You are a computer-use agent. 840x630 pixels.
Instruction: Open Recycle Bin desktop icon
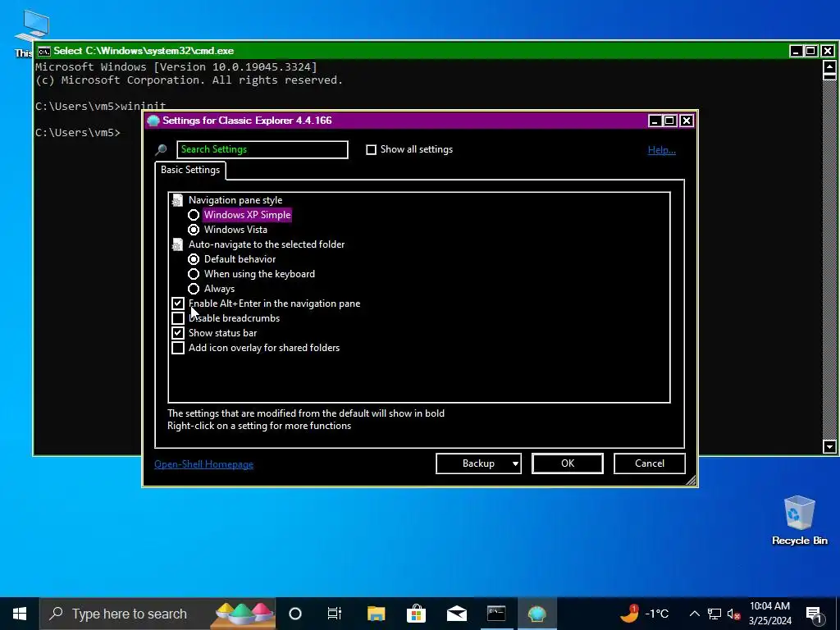pos(799,521)
